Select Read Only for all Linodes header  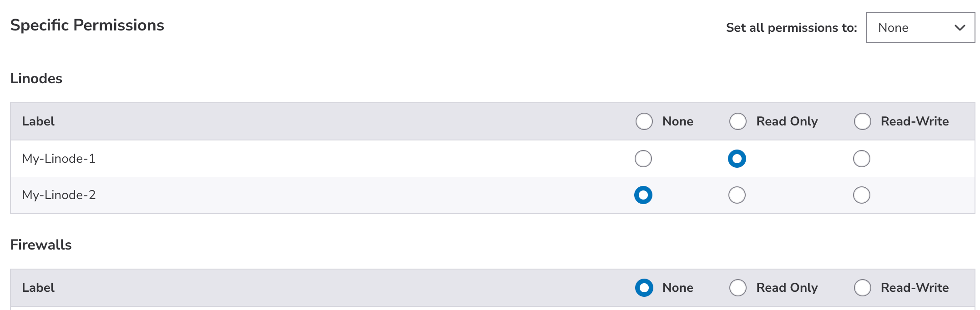738,121
